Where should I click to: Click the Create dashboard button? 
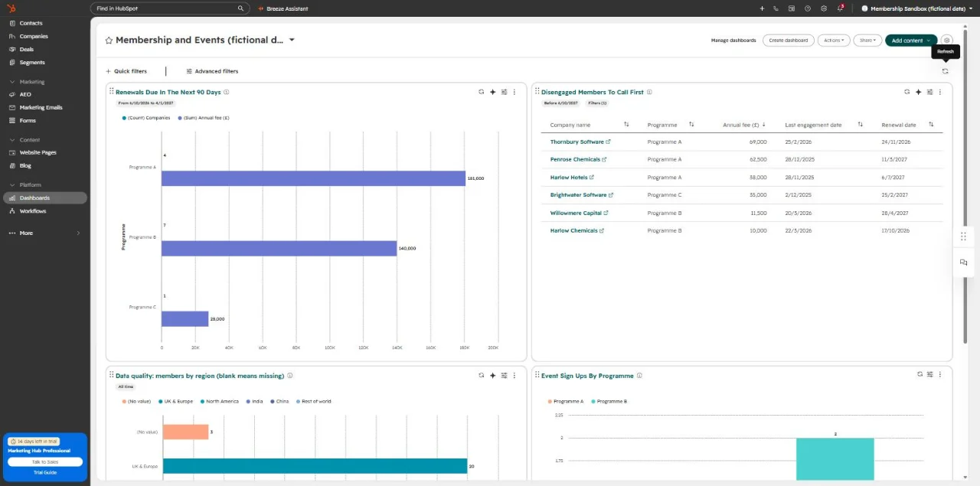(788, 41)
